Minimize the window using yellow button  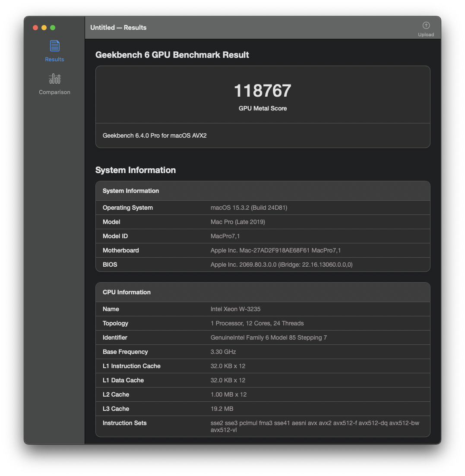point(44,28)
